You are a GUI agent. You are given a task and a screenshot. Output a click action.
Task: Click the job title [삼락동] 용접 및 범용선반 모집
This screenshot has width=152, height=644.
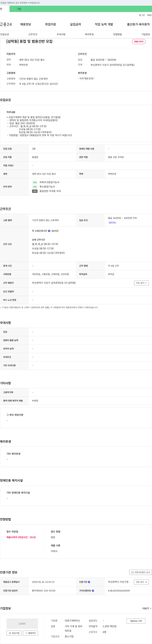click(x=30, y=41)
